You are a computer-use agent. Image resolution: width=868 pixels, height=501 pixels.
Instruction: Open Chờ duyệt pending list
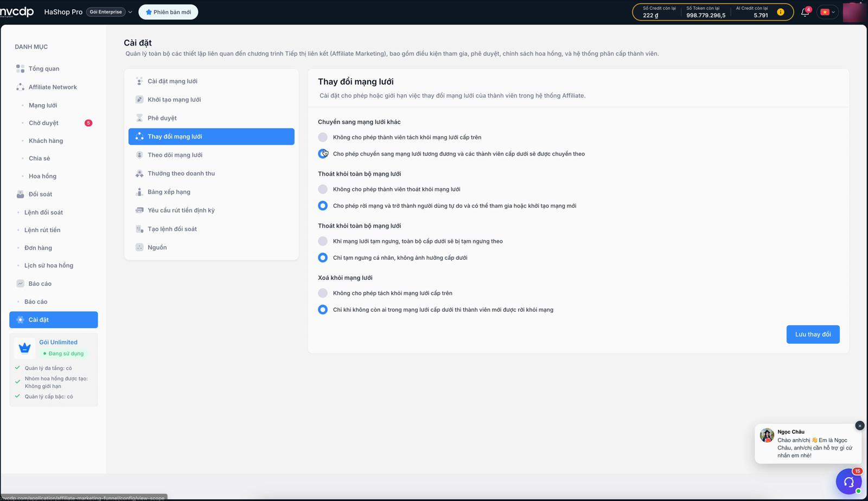click(43, 123)
